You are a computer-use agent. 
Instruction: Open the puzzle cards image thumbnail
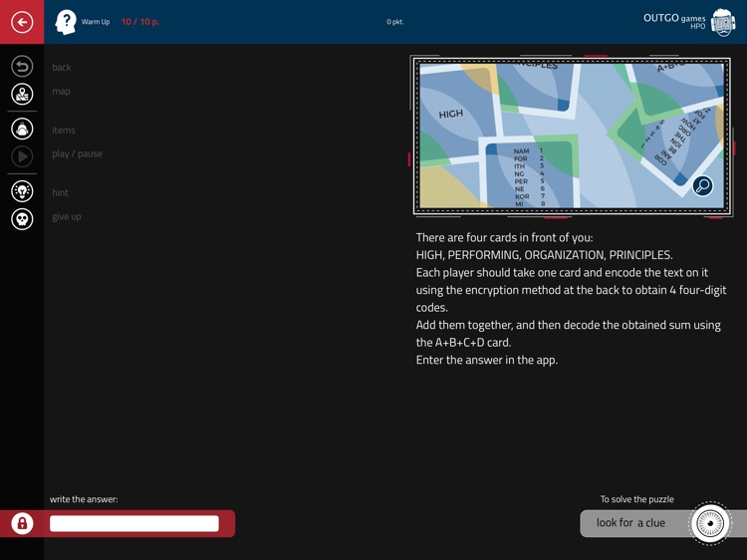tap(572, 137)
